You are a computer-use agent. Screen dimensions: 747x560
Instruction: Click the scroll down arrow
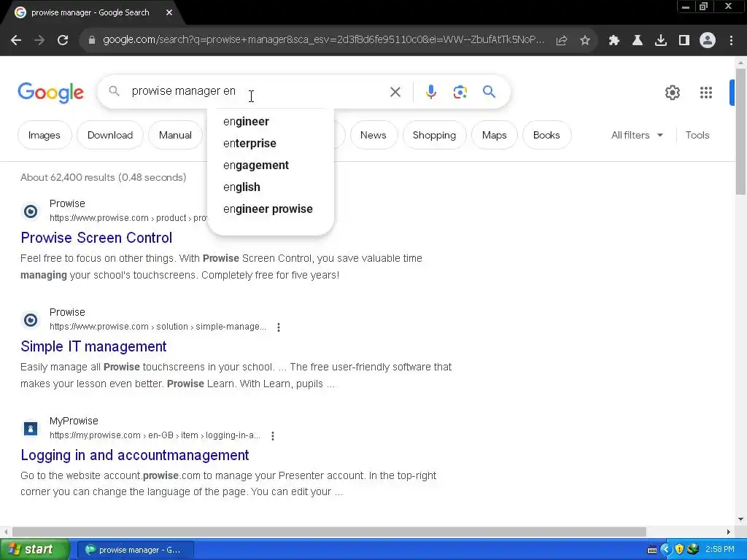740,519
